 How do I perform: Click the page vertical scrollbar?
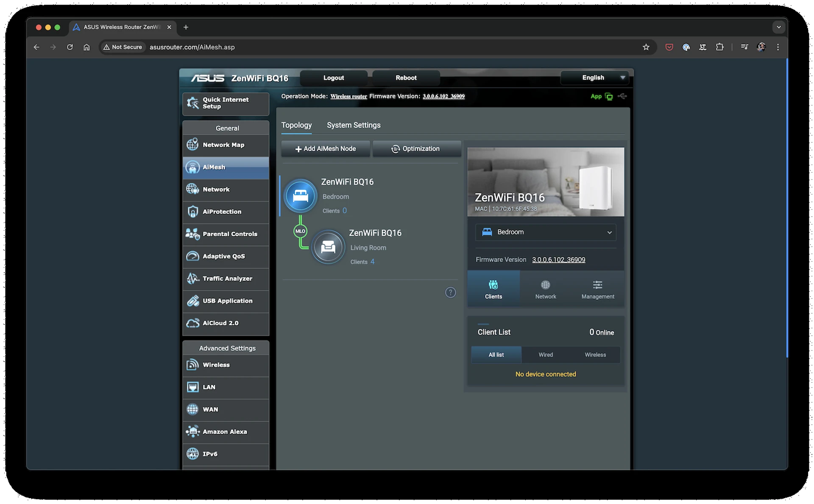pyautogui.click(x=786, y=208)
